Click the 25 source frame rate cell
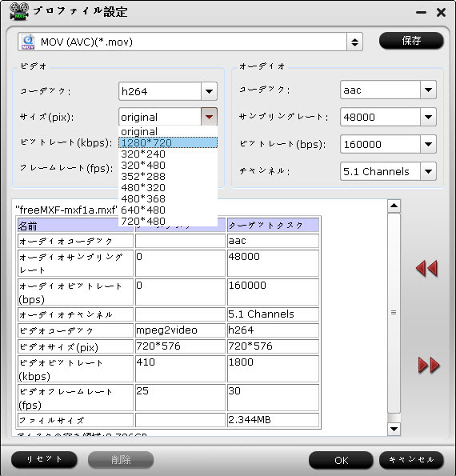The width and height of the screenshot is (456, 476). coord(180,398)
